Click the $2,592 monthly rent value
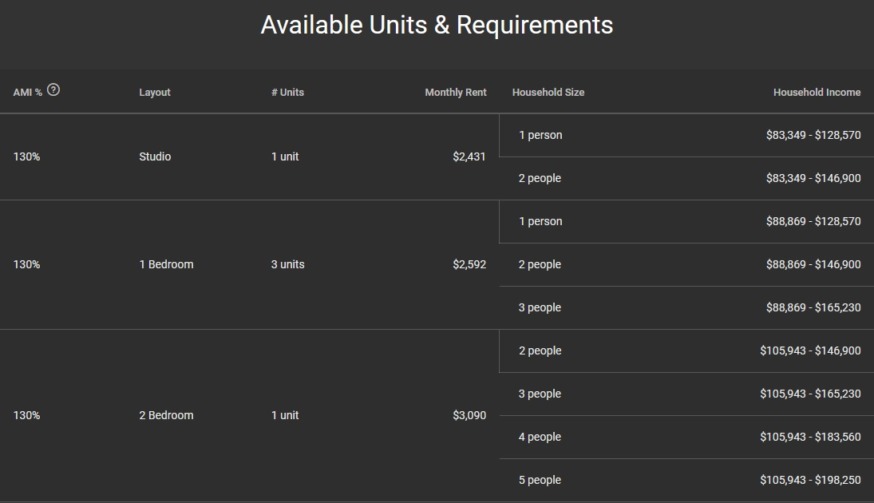Image resolution: width=874 pixels, height=503 pixels. 468,265
